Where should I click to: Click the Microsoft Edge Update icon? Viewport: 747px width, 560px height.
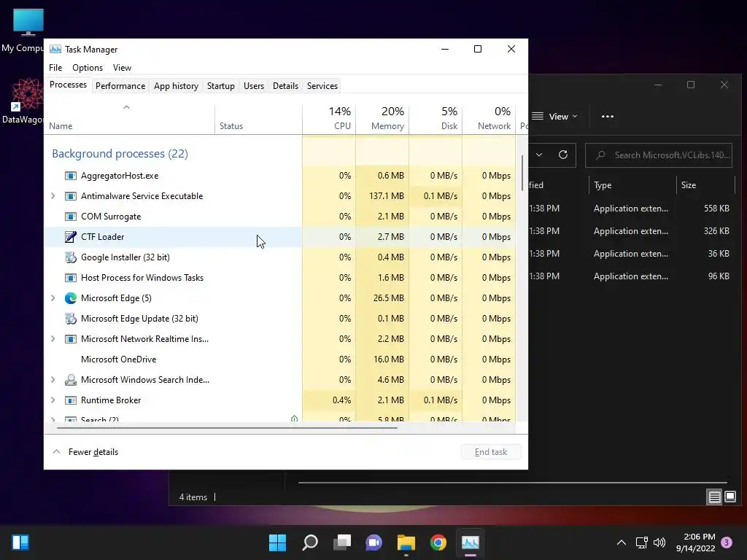(x=71, y=319)
